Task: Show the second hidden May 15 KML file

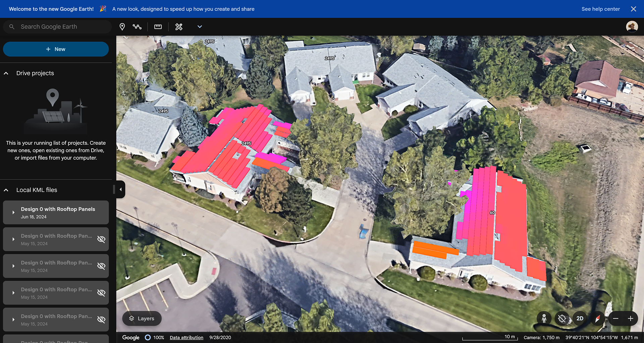Action: pyautogui.click(x=101, y=266)
